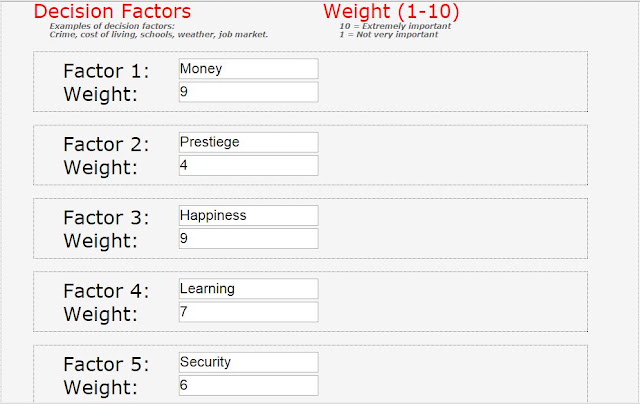Click the Factor 1 field containing Money
This screenshot has height=404, width=640.
coord(249,69)
